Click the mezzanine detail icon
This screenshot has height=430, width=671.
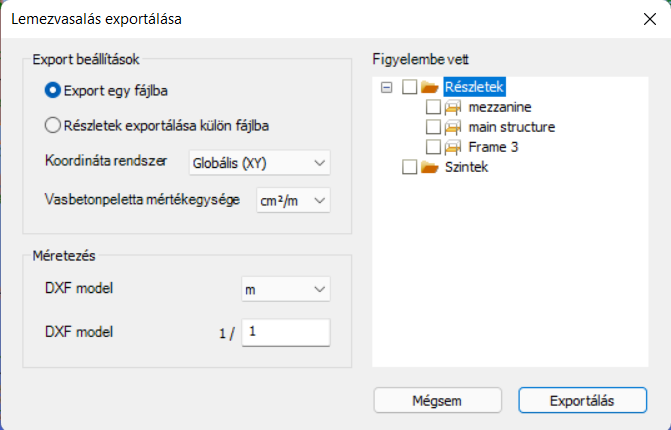(x=453, y=107)
